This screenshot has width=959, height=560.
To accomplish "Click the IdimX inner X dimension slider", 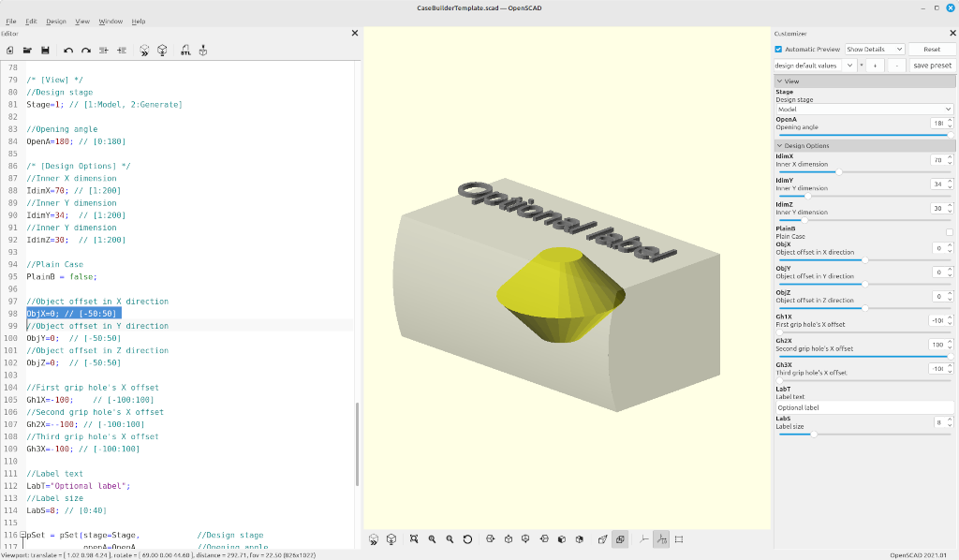I will pos(864,172).
